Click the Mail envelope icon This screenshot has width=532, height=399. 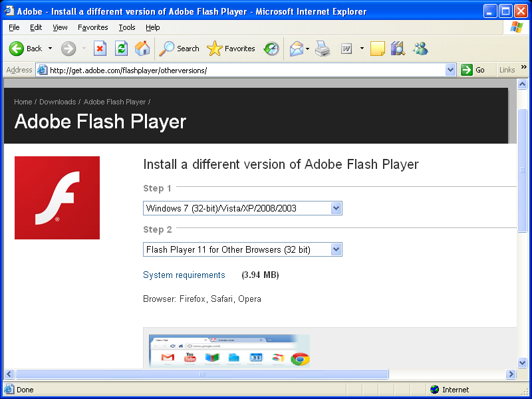[296, 49]
